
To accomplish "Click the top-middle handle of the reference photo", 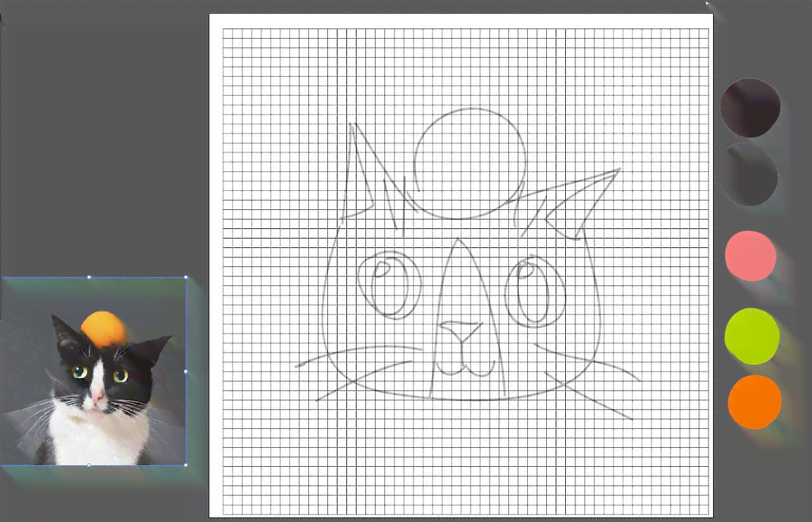I will click(x=89, y=277).
